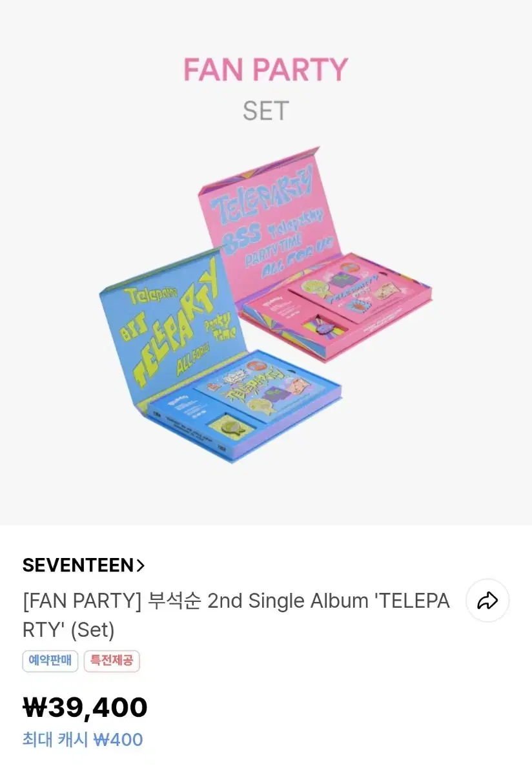Viewport: 532px width, 775px height.
Task: Select the 특전제공 benefit badge
Action: [x=112, y=661]
